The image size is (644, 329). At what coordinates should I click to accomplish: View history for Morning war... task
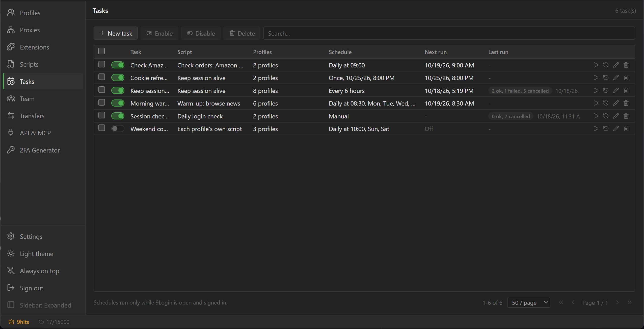click(606, 103)
